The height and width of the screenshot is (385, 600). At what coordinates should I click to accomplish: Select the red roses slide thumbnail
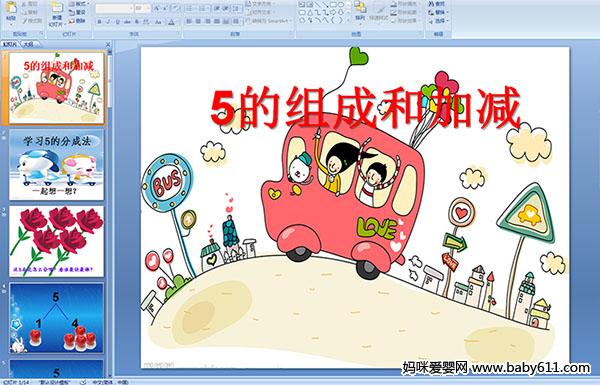click(x=56, y=241)
